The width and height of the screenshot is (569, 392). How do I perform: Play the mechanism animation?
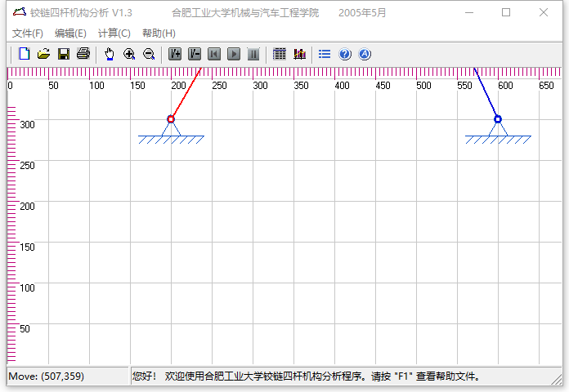tap(234, 54)
